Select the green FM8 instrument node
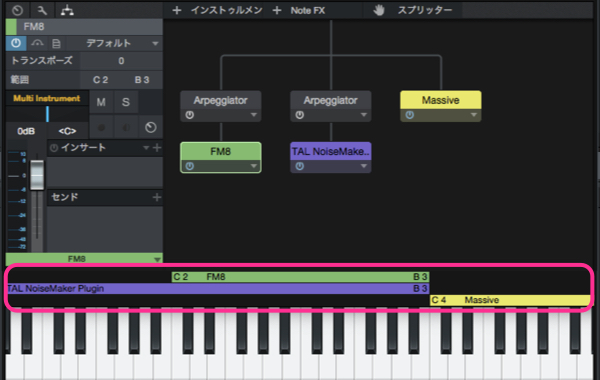600x380 pixels. tap(221, 152)
